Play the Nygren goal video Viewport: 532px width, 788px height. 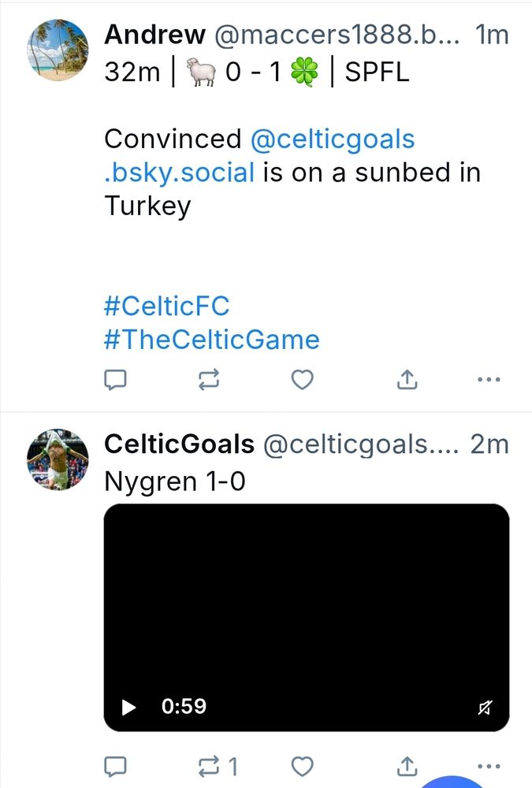pyautogui.click(x=128, y=707)
